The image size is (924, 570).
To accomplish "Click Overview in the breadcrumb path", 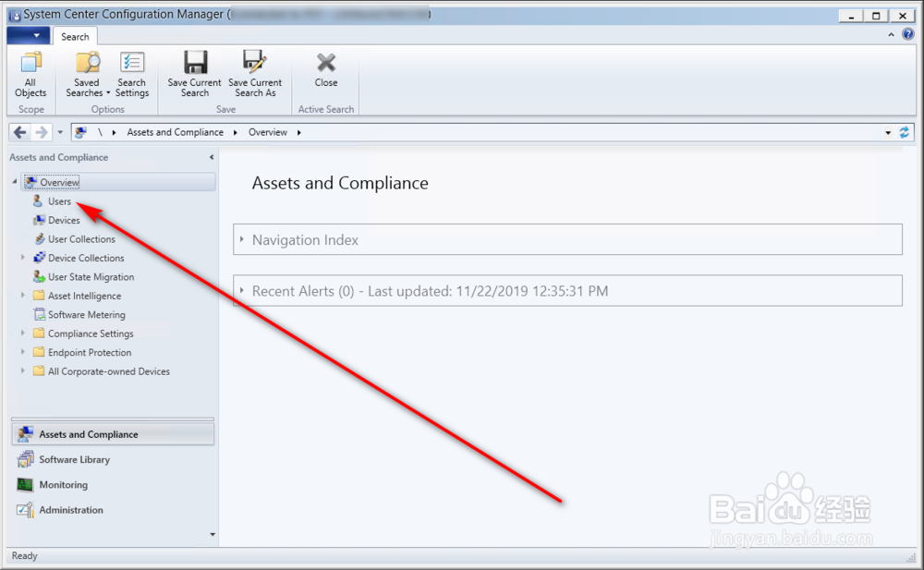I will coord(268,132).
